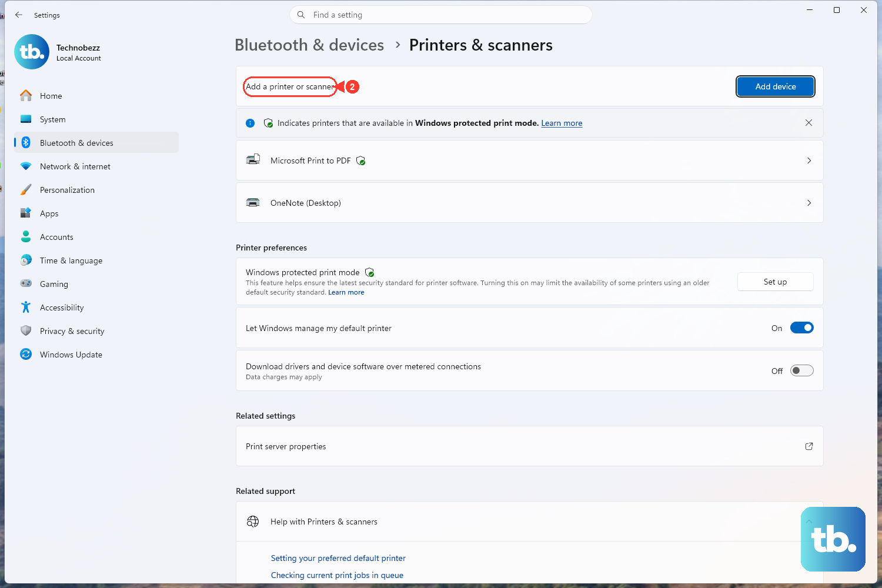
Task: Click the Printers & scanners heading
Action: click(481, 45)
